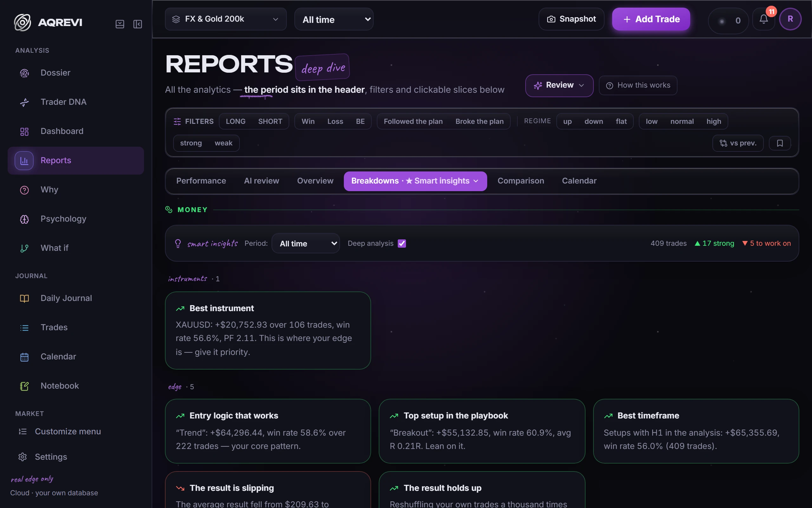Open the What if section
812x508 pixels.
click(76, 248)
